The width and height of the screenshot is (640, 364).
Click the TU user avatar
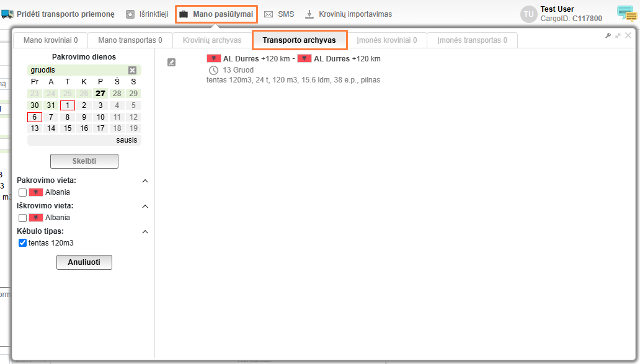[x=528, y=14]
